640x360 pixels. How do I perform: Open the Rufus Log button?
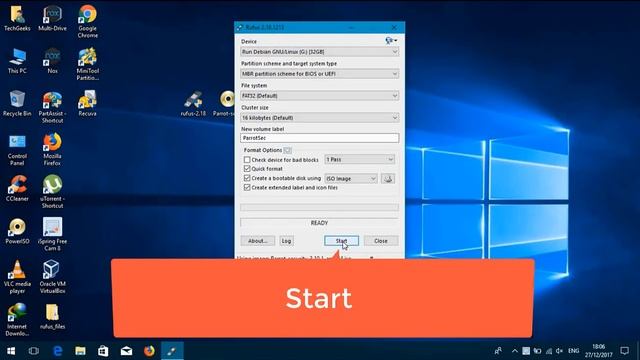point(287,241)
